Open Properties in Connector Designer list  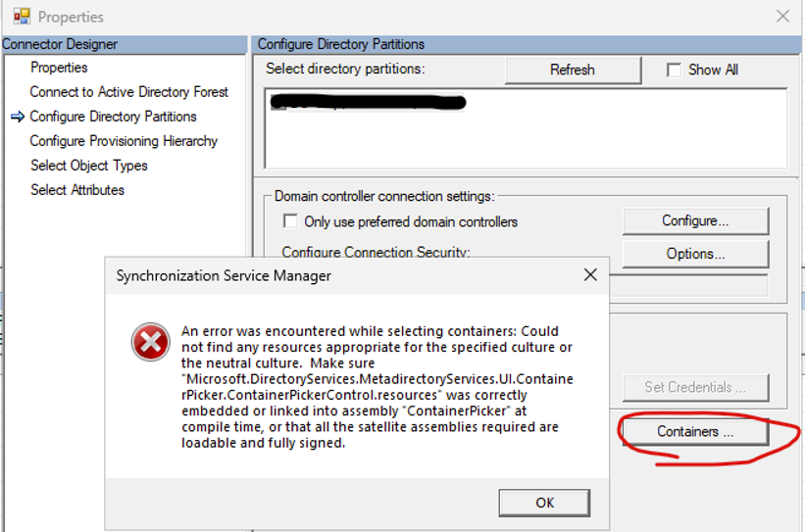59,68
